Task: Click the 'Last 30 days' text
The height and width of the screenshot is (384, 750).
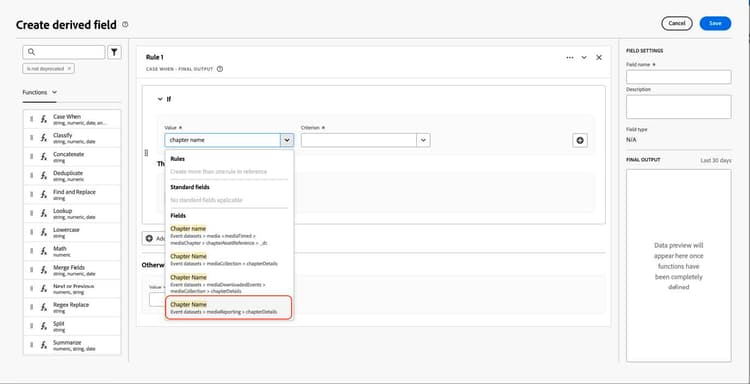Action: (x=716, y=161)
